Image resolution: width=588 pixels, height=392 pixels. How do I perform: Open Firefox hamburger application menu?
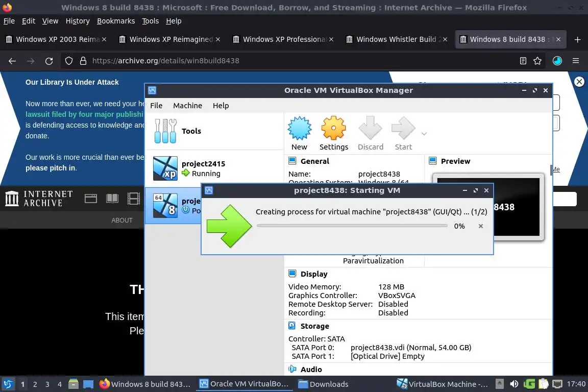pos(576,61)
